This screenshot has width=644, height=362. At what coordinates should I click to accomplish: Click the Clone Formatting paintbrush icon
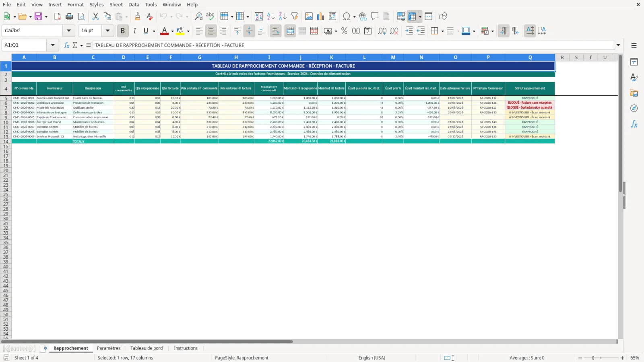(x=138, y=16)
